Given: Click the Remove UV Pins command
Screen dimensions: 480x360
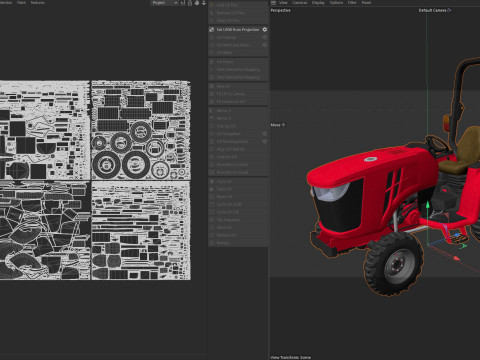Looking at the screenshot, I should click(x=238, y=13).
